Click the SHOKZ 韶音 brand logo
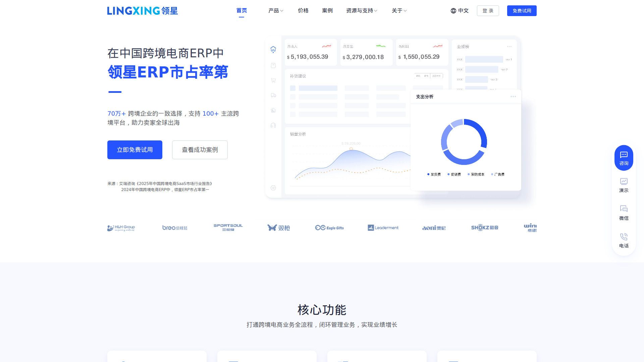 point(484,228)
